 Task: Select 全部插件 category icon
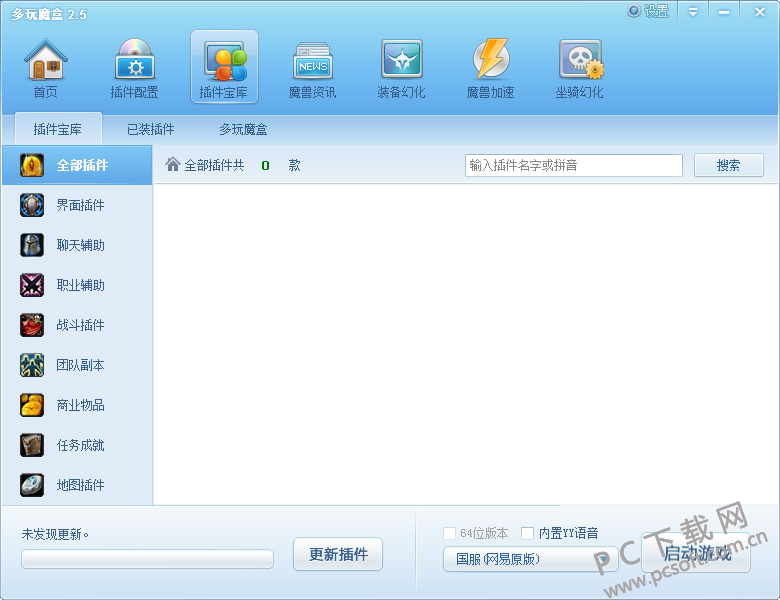pos(32,165)
